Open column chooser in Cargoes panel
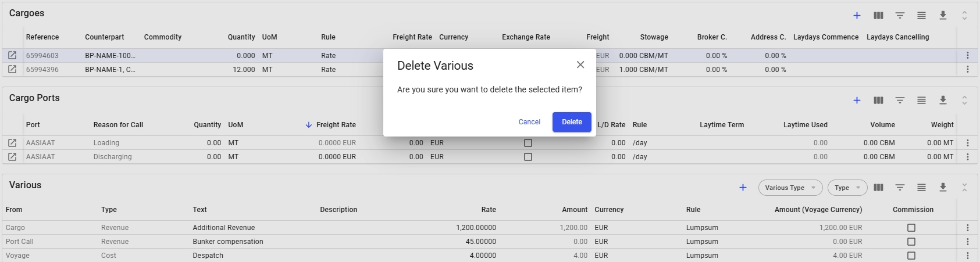 click(878, 16)
